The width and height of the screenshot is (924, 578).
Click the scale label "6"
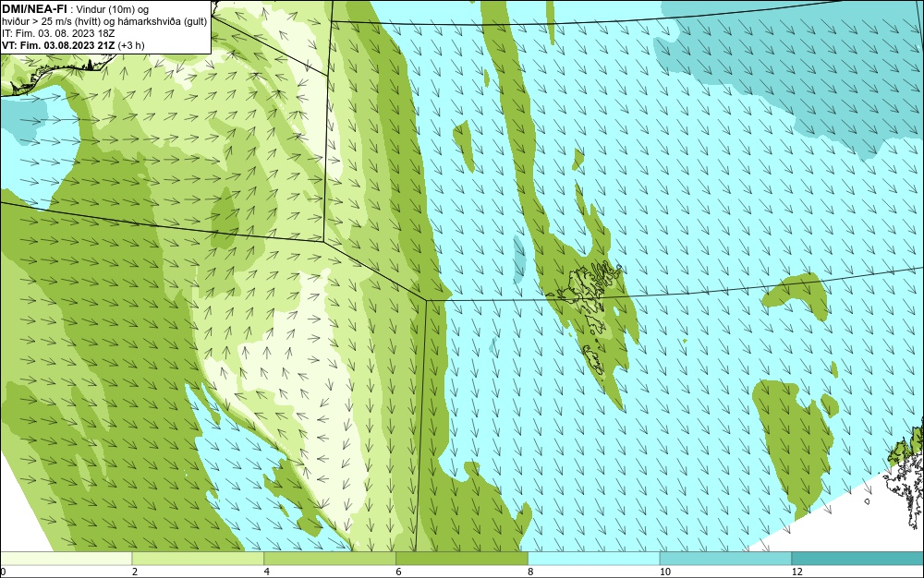coord(399,572)
